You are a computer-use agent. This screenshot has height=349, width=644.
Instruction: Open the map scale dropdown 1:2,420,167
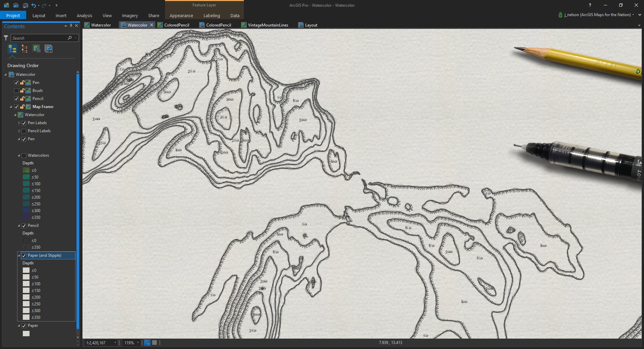coord(115,343)
